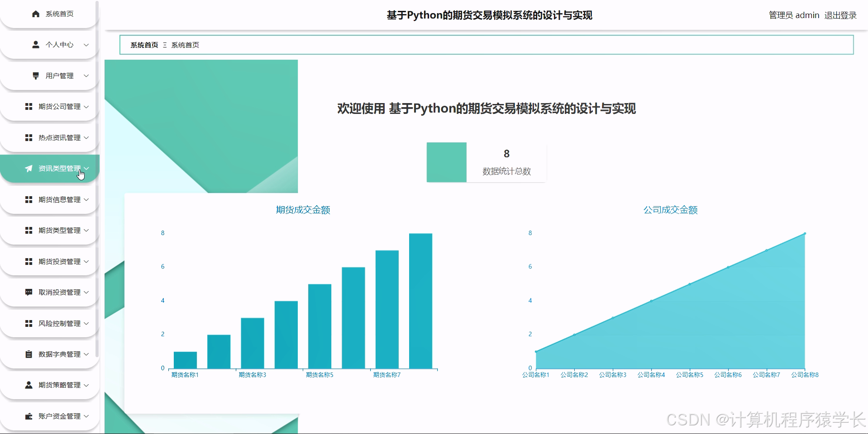Image resolution: width=868 pixels, height=434 pixels.
Task: Click 退出登录 to log out
Action: (x=840, y=15)
